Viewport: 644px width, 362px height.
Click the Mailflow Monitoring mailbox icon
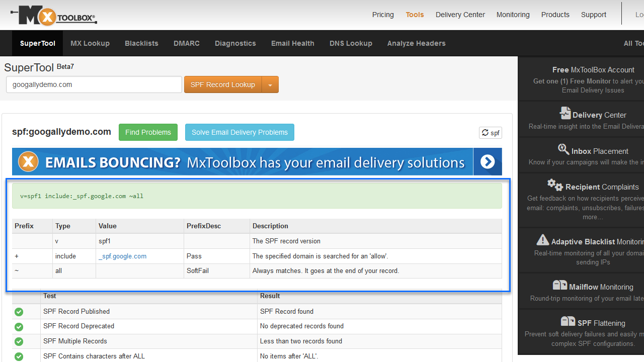559,285
